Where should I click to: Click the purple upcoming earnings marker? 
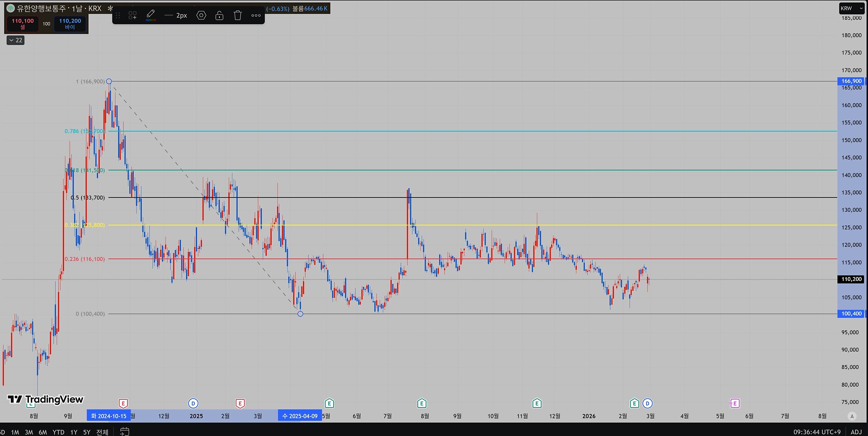coord(735,403)
